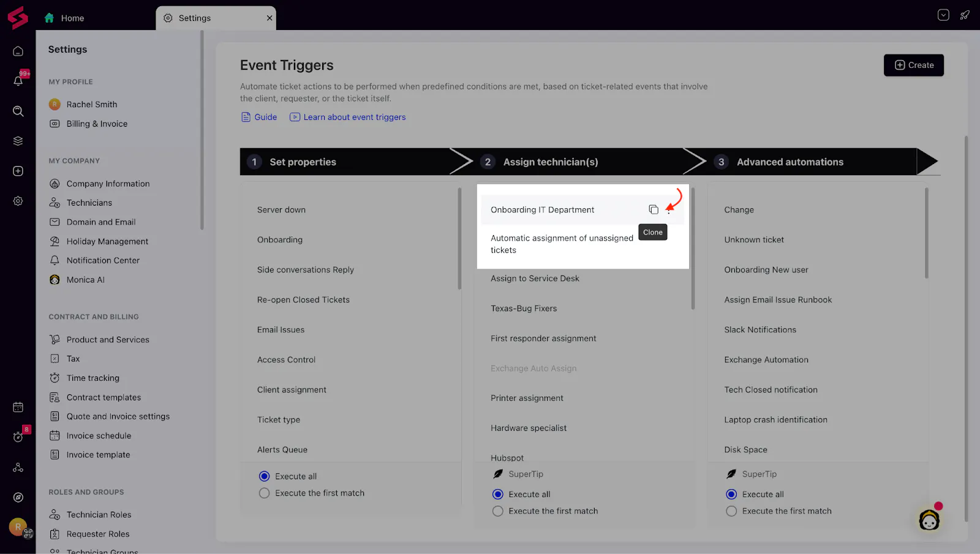Screen dimensions: 980x554
Task: Click the Clone icon for Onboarding IT Department
Action: 654,210
